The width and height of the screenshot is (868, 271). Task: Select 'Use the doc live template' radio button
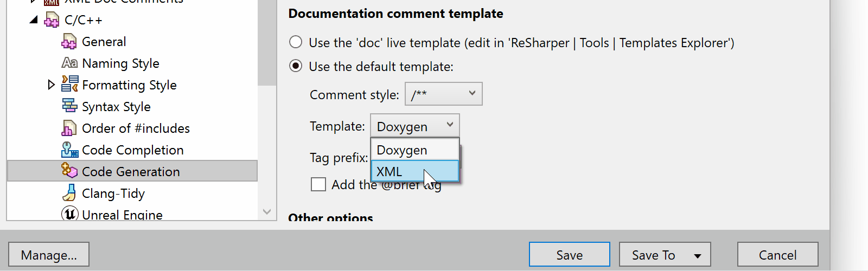(x=296, y=42)
